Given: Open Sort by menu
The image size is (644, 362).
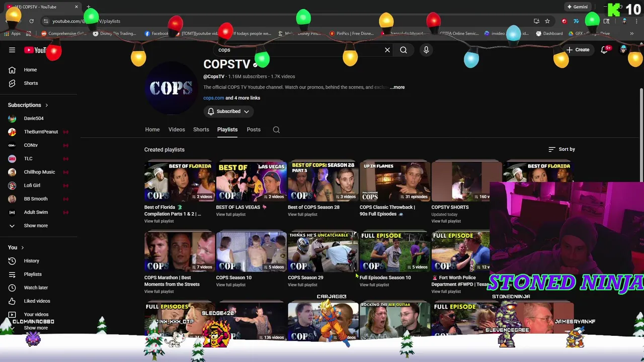Looking at the screenshot, I should tap(561, 149).
